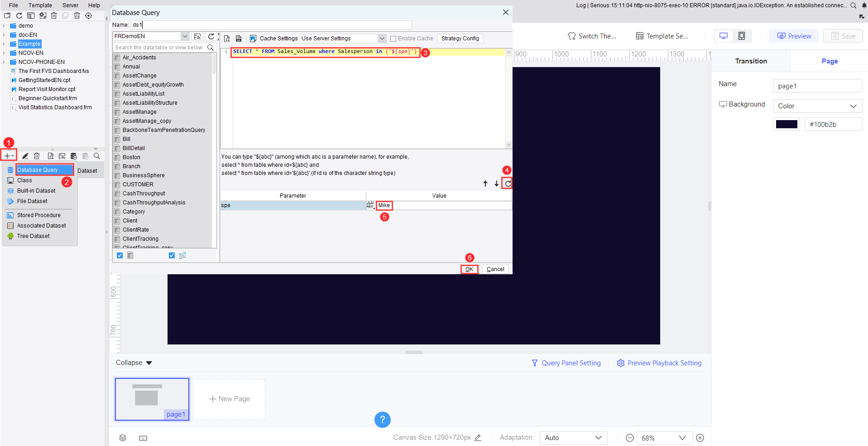This screenshot has width=868, height=446.
Task: Select the desktop monitor layout icon
Action: 724,36
